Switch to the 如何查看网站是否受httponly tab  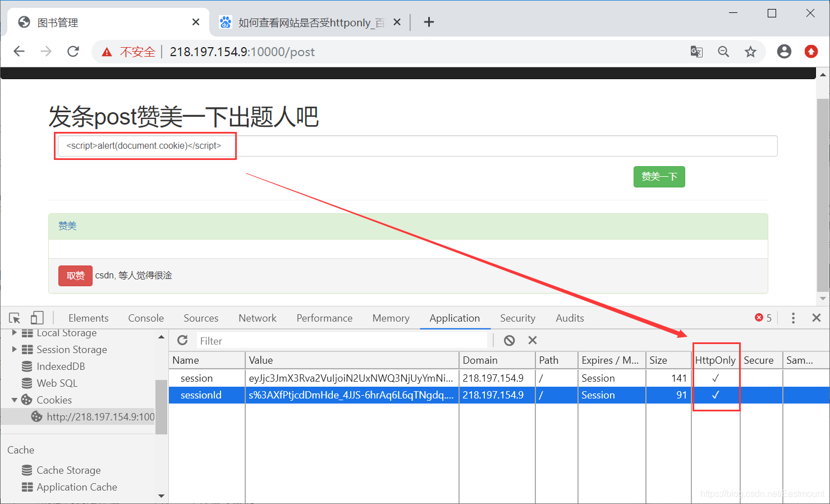click(x=309, y=22)
